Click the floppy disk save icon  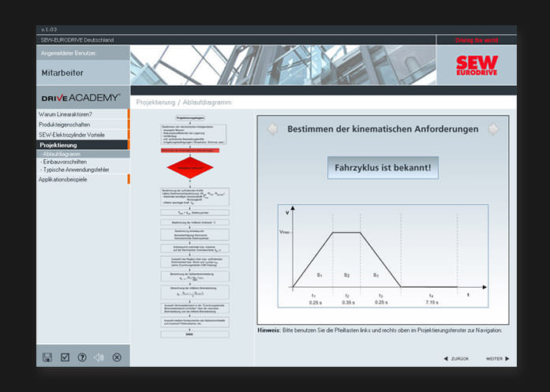pos(47,357)
